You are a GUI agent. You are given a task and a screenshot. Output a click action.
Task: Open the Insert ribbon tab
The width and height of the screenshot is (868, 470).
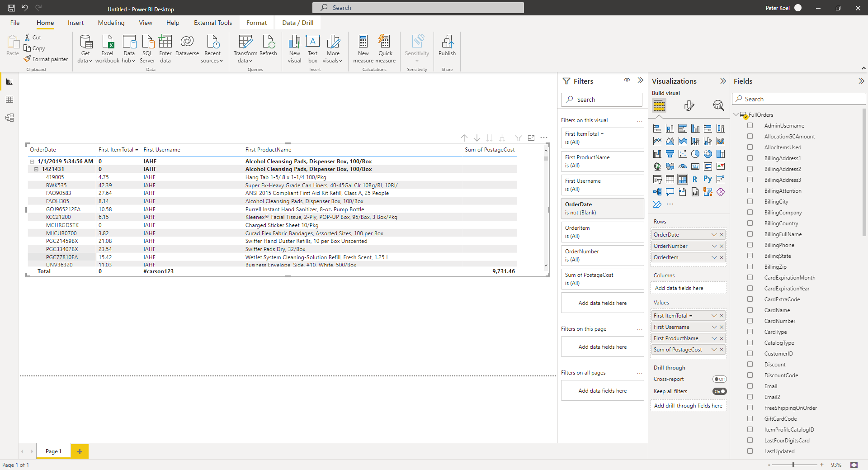pos(75,23)
